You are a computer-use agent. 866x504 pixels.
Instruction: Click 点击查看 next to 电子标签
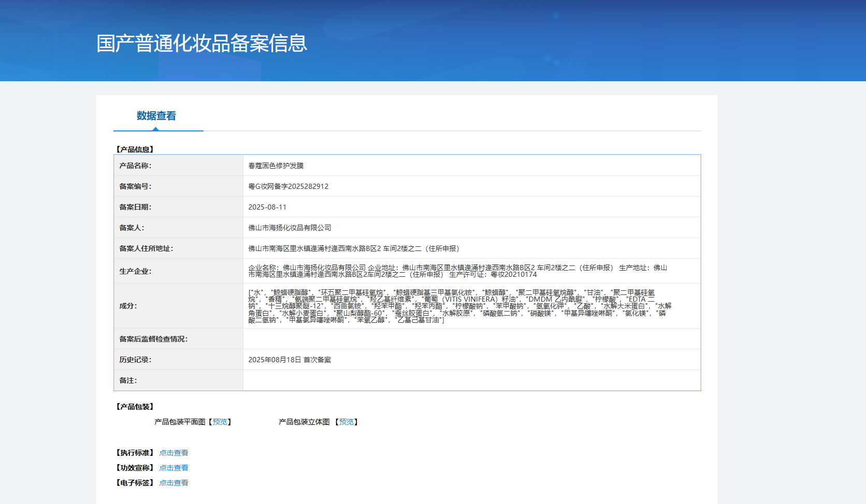(x=174, y=483)
